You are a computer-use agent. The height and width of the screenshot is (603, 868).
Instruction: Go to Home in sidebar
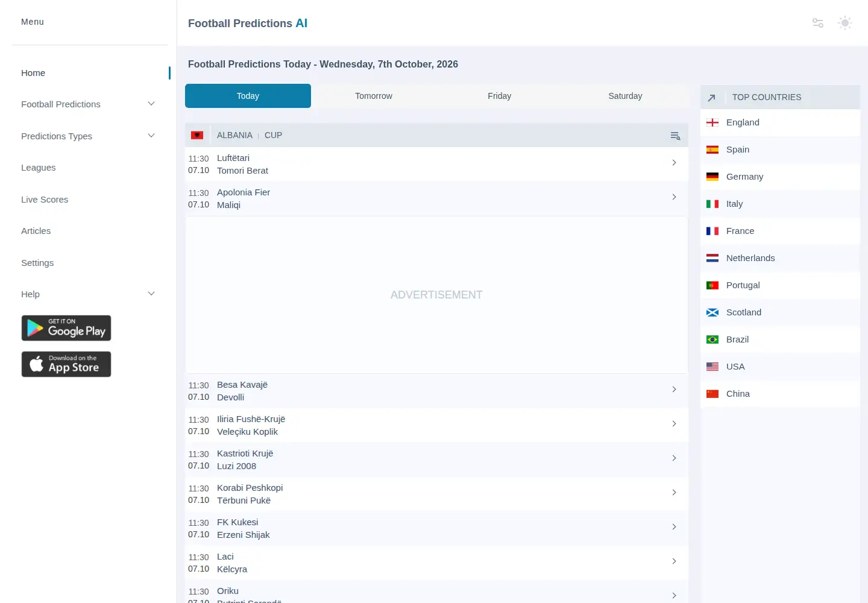point(33,73)
